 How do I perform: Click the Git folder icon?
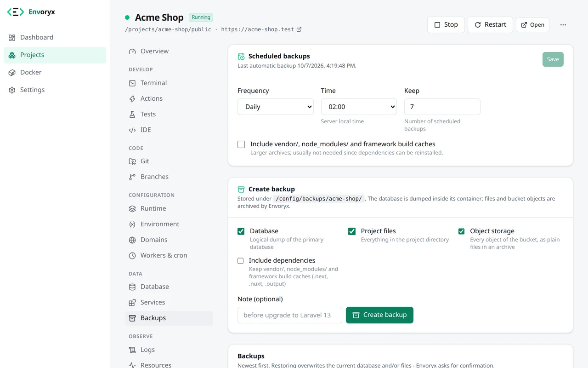tap(132, 161)
